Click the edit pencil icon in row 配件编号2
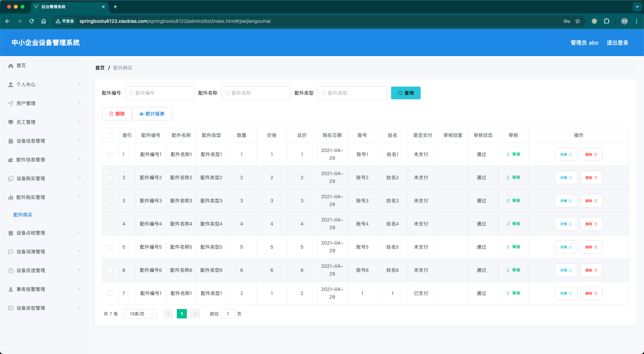The width and height of the screenshot is (644, 354). 508,178
